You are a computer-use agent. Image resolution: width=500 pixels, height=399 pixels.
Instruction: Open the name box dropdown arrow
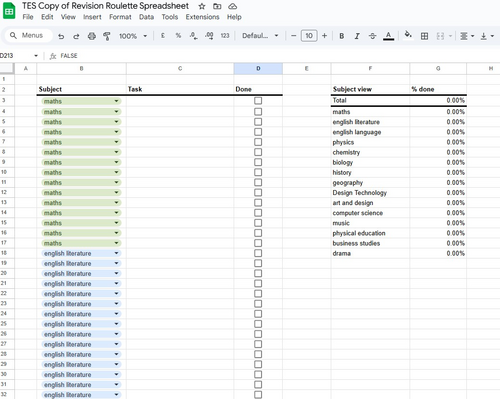[36, 56]
